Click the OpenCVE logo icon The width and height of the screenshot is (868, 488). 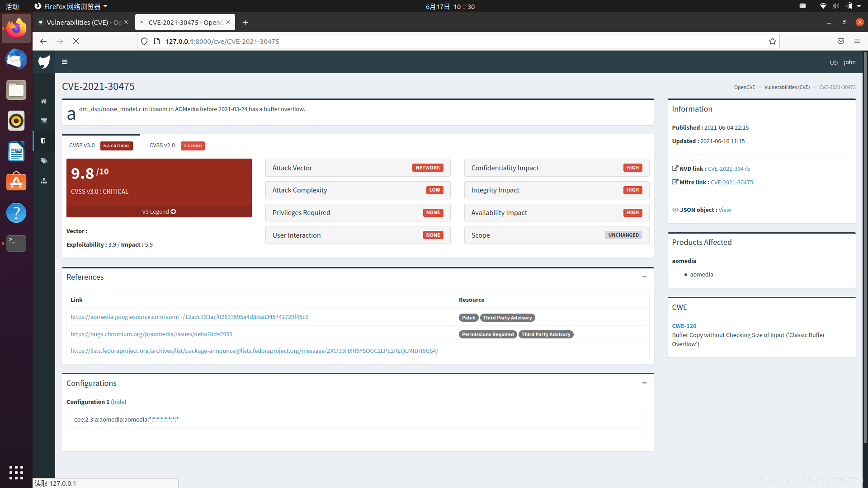click(44, 62)
